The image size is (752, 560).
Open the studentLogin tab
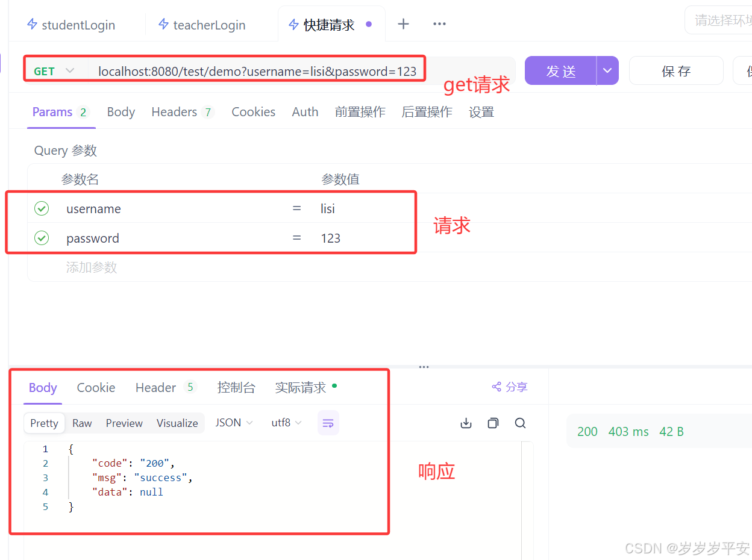[71, 25]
